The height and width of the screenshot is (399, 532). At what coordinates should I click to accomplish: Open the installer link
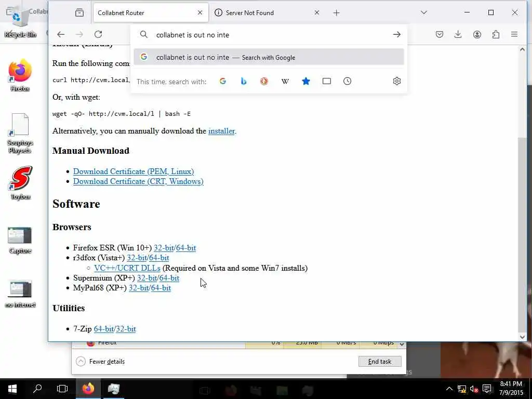221,131
